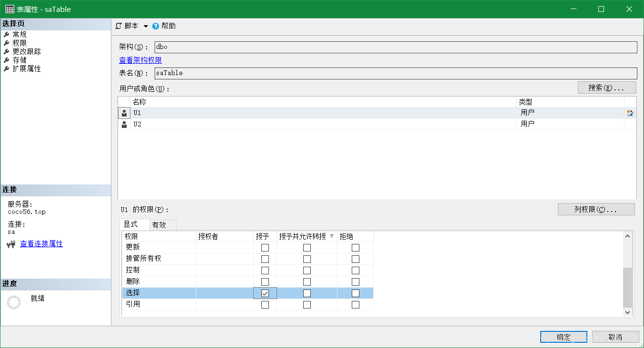The image size is (644, 348).
Task: Check 授予 for 删除 permission
Action: pyautogui.click(x=265, y=282)
